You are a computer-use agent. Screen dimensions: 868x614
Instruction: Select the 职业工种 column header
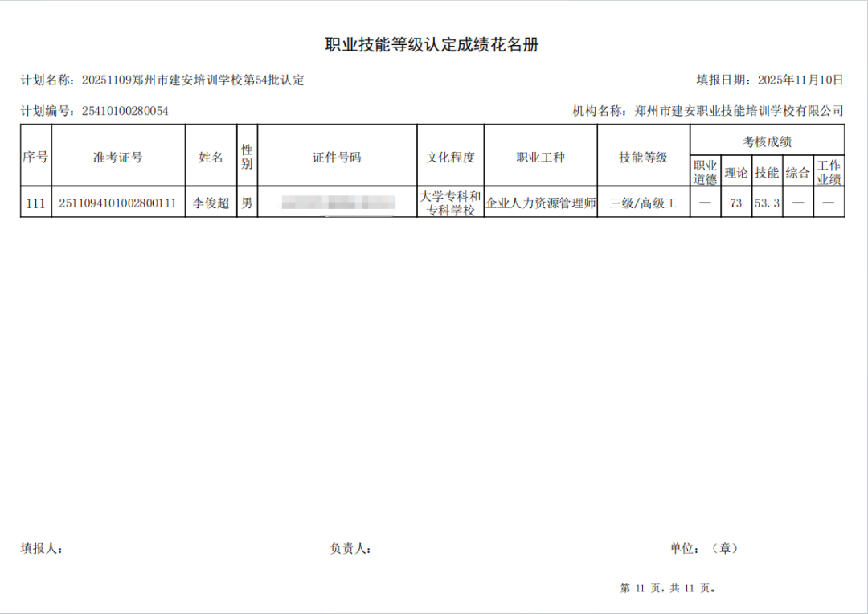(x=540, y=158)
